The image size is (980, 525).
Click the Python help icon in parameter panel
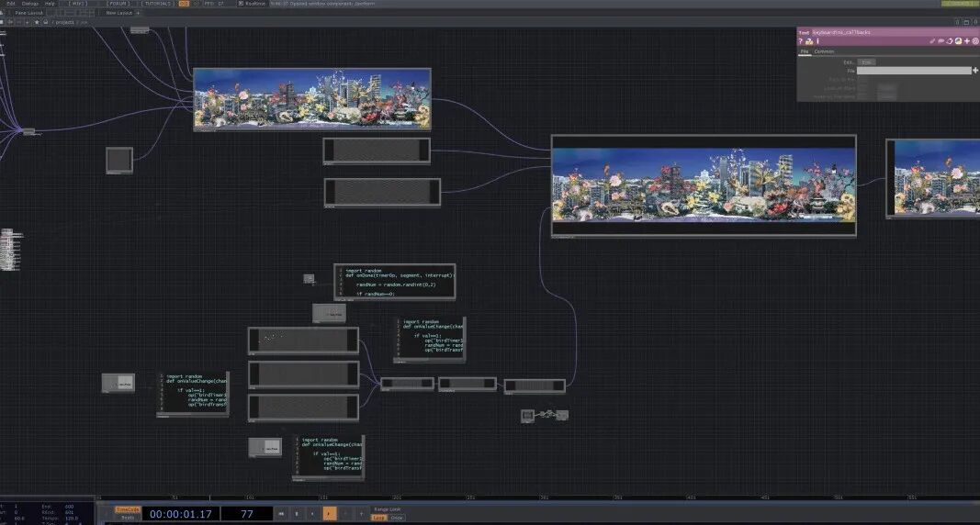coord(809,42)
